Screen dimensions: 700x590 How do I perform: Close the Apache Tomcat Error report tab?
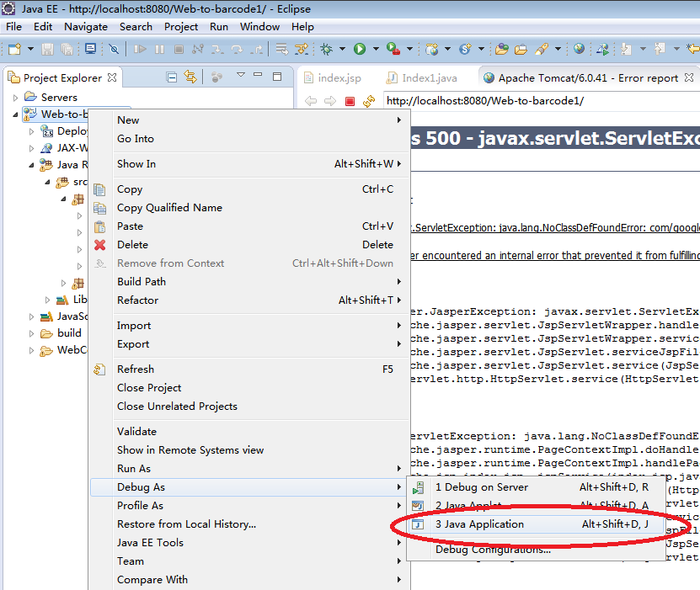pos(689,77)
